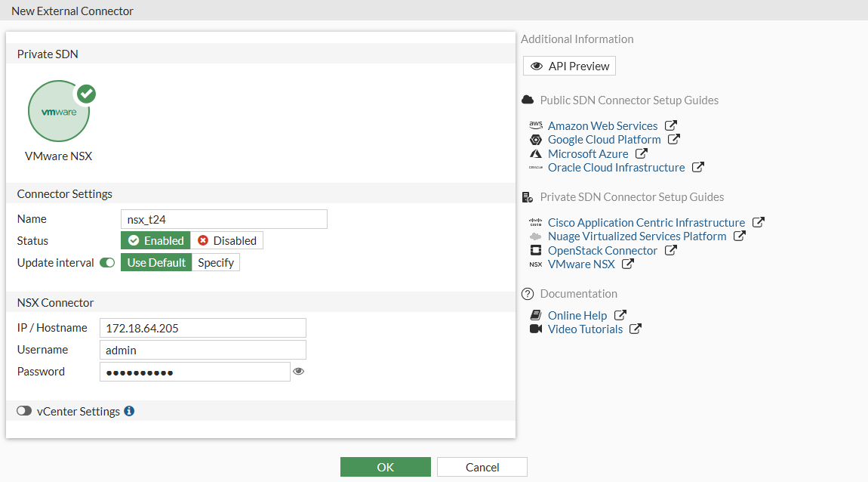Viewport: 868px width, 482px height.
Task: Open OpenStack Connector guide
Action: pos(602,250)
